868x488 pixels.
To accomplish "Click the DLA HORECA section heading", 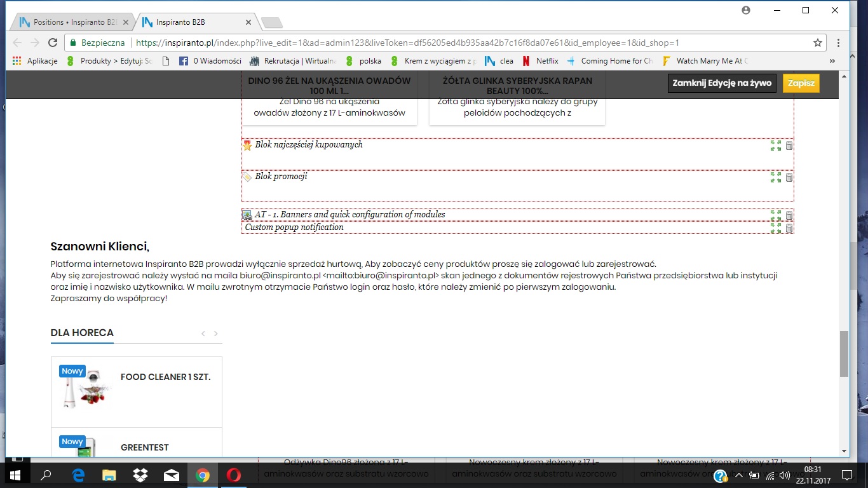I will coord(82,333).
